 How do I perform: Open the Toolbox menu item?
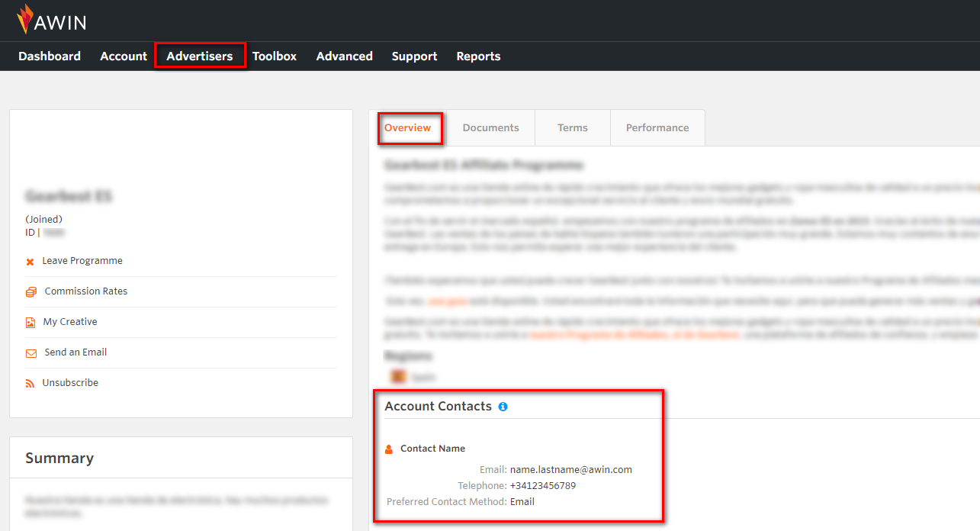(x=275, y=56)
